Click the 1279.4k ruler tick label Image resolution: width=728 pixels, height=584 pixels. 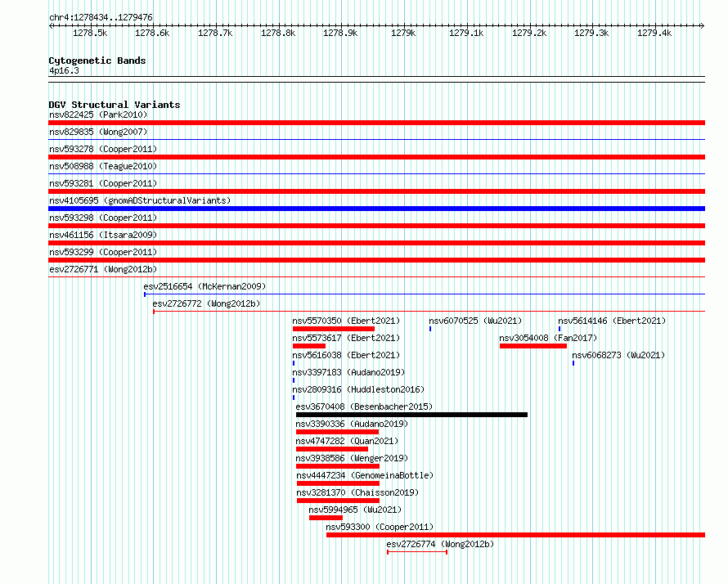coord(654,33)
